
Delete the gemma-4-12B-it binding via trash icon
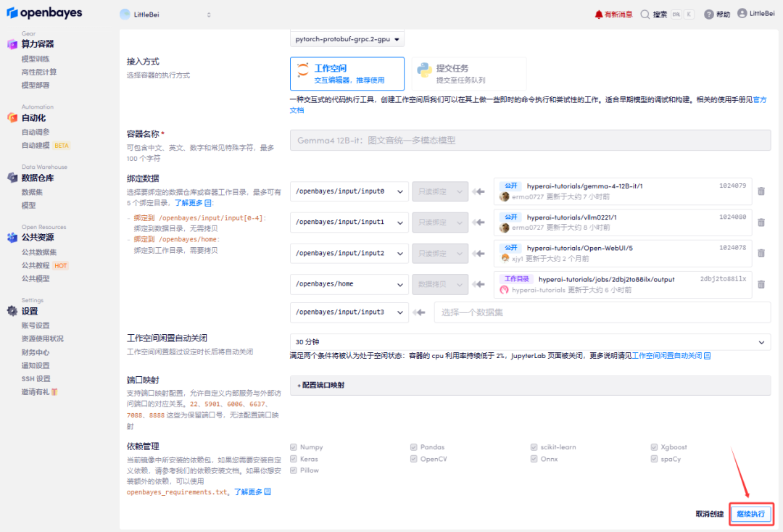coord(761,191)
